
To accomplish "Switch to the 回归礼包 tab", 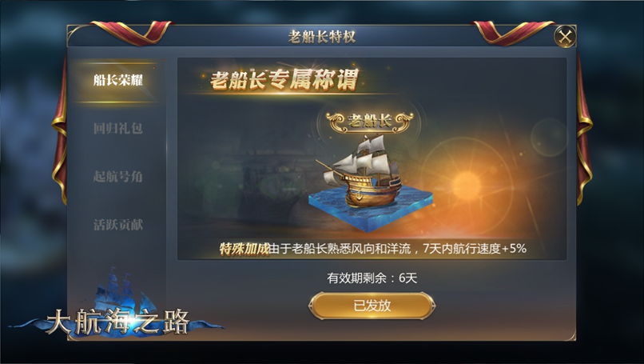I will point(118,128).
